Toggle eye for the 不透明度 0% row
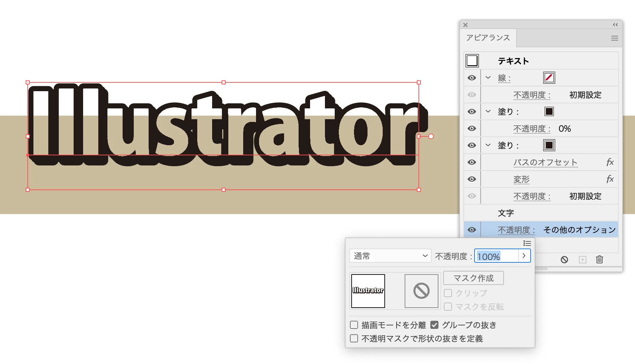Viewport: 635px width, 364px height. pyautogui.click(x=472, y=128)
